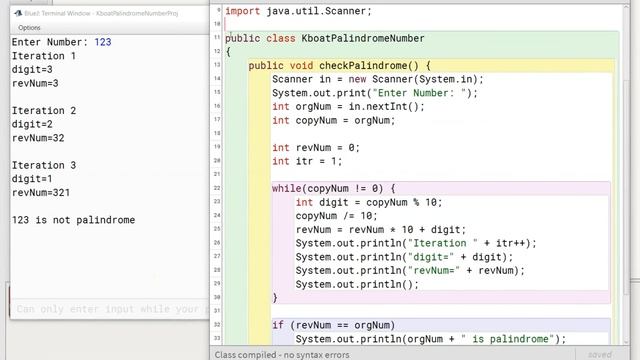Click 'int revNum = 0;' line
The height and width of the screenshot is (360, 640).
[316, 148]
